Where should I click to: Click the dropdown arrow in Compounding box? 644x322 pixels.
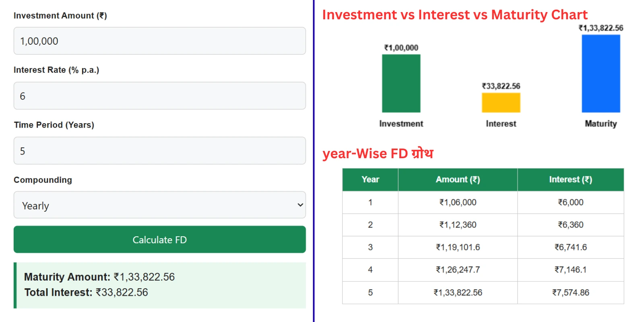point(300,205)
